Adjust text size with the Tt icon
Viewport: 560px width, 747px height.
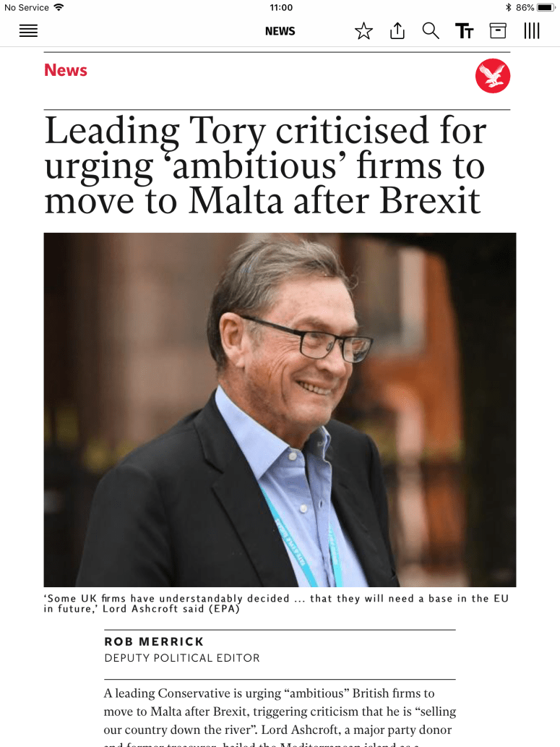(x=464, y=31)
